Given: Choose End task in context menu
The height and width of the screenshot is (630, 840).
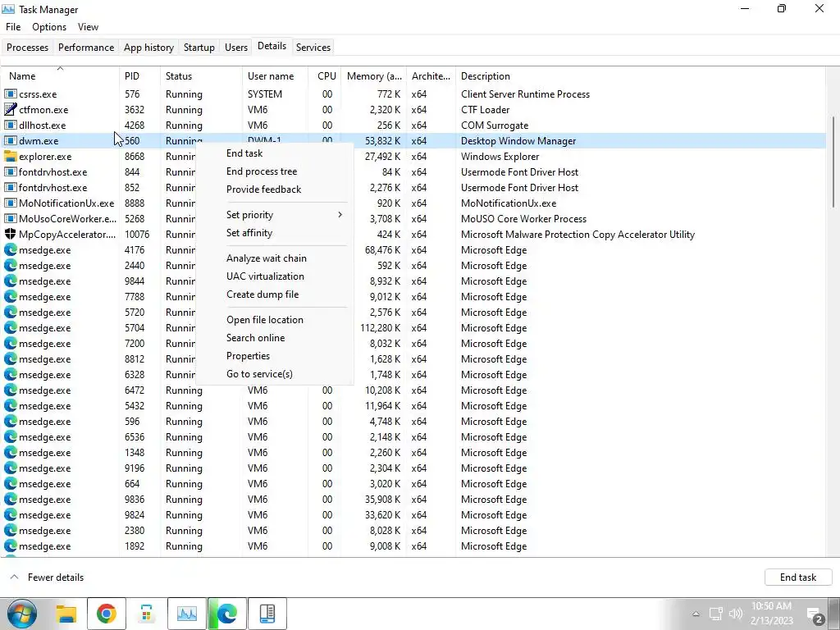Looking at the screenshot, I should (x=274, y=153).
